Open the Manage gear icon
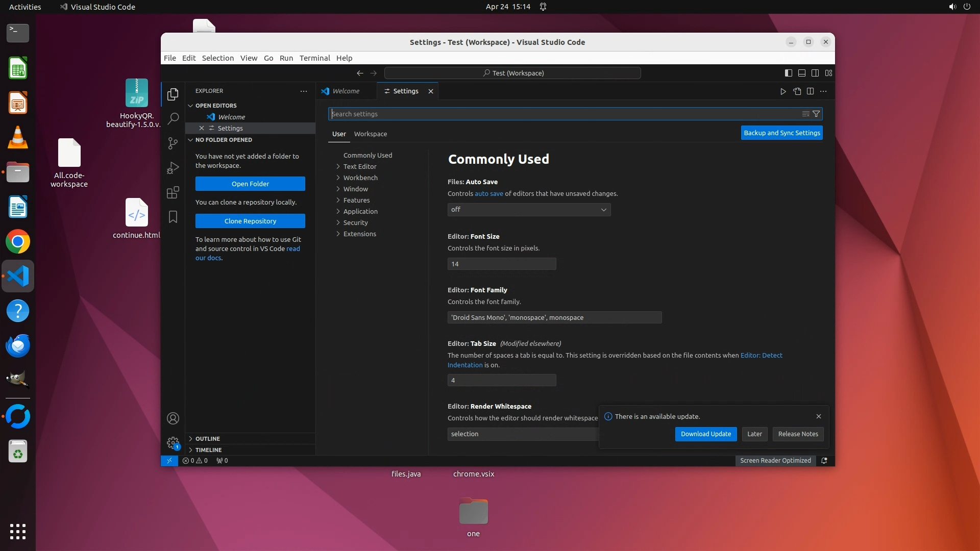 [173, 442]
